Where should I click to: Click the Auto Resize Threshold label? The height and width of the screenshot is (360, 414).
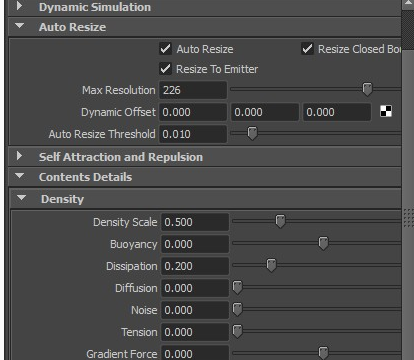pos(102,134)
